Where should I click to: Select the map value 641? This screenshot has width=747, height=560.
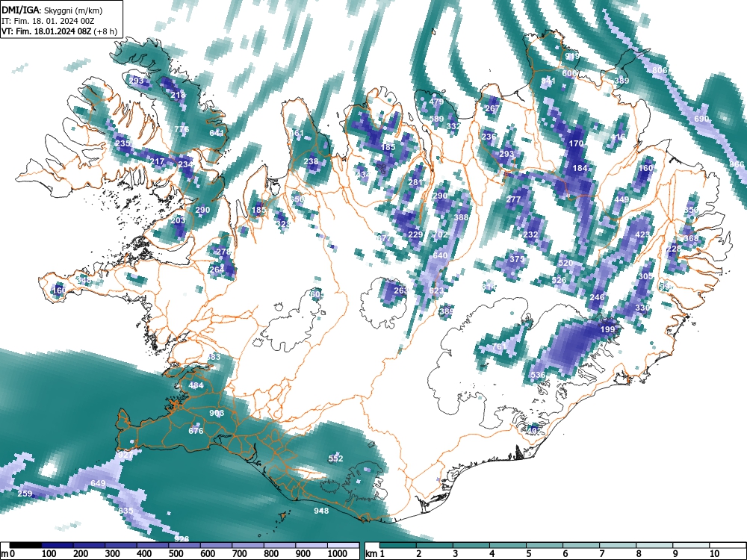coord(217,134)
